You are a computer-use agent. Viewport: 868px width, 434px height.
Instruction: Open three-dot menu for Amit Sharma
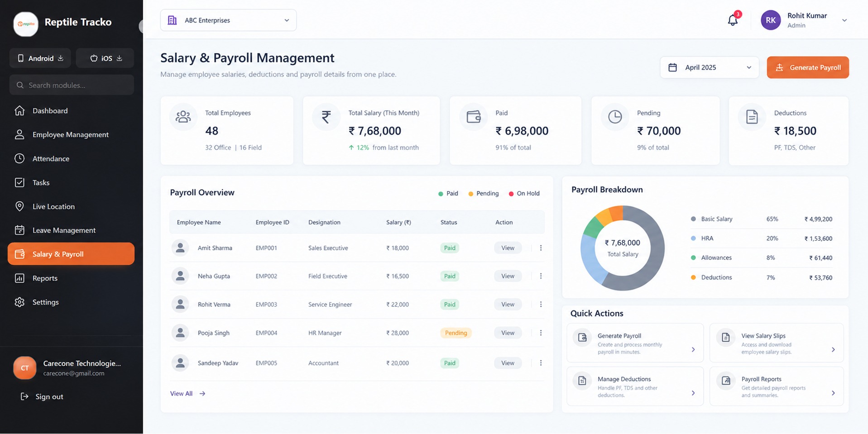[541, 248]
